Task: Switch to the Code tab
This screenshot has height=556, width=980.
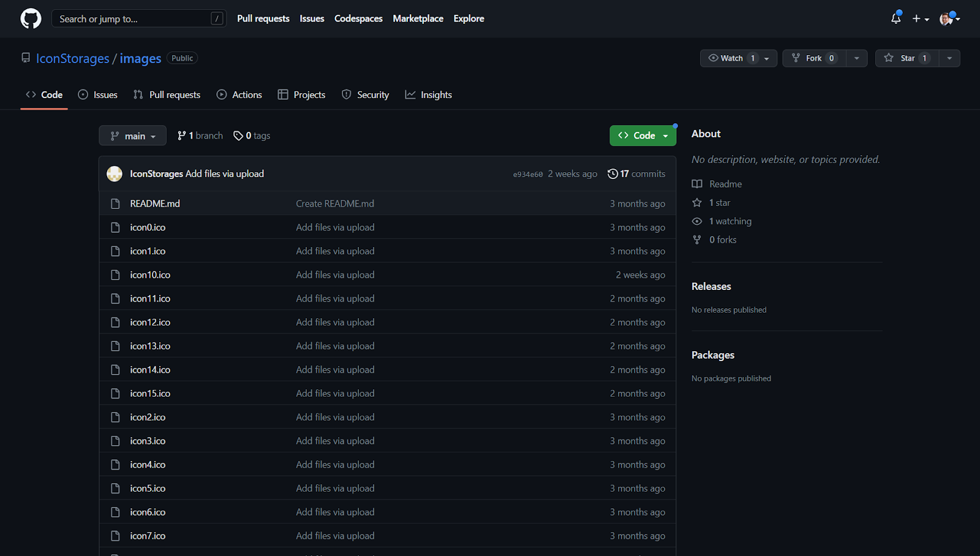Action: pyautogui.click(x=44, y=94)
